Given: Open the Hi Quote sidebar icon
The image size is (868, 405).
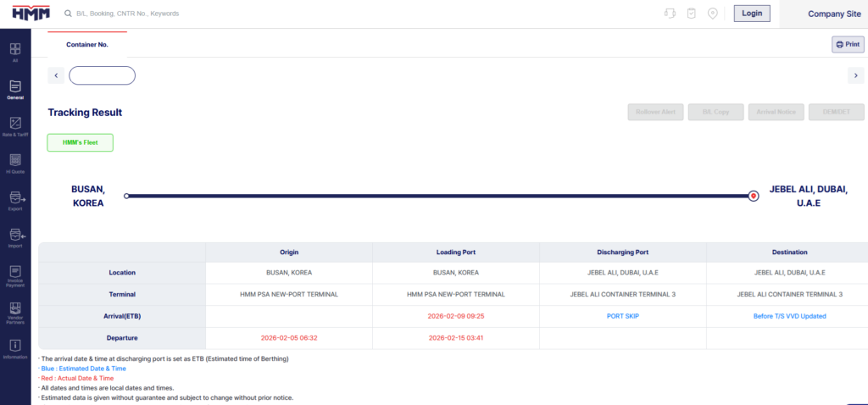Looking at the screenshot, I should click(x=15, y=163).
